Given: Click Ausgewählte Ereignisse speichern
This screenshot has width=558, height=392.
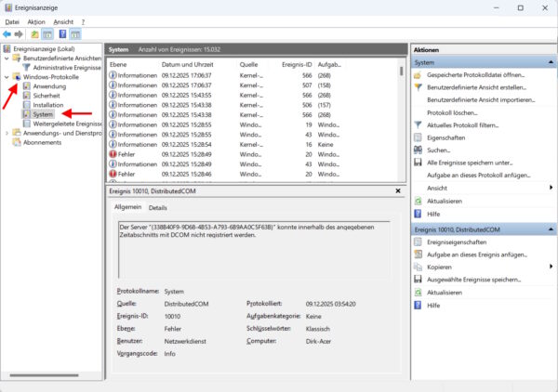Looking at the screenshot, I should click(474, 280).
